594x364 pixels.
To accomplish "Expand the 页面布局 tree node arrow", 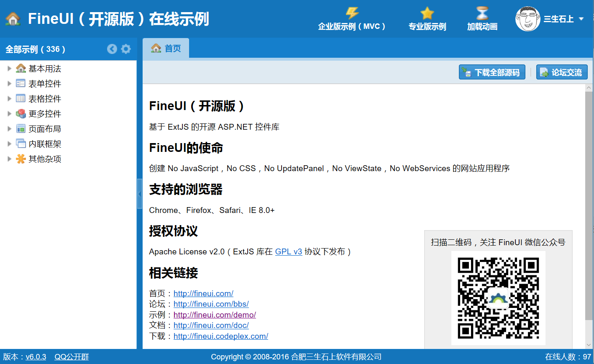I will click(x=9, y=128).
